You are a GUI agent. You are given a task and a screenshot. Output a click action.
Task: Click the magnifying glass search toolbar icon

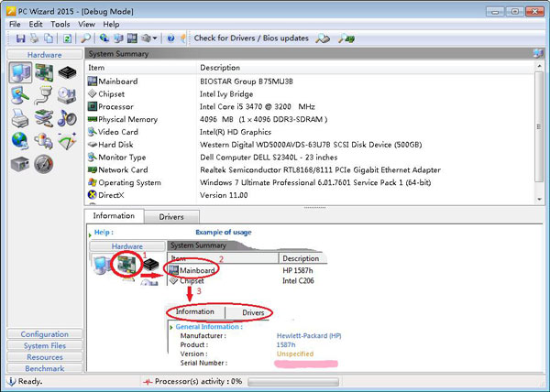85,38
